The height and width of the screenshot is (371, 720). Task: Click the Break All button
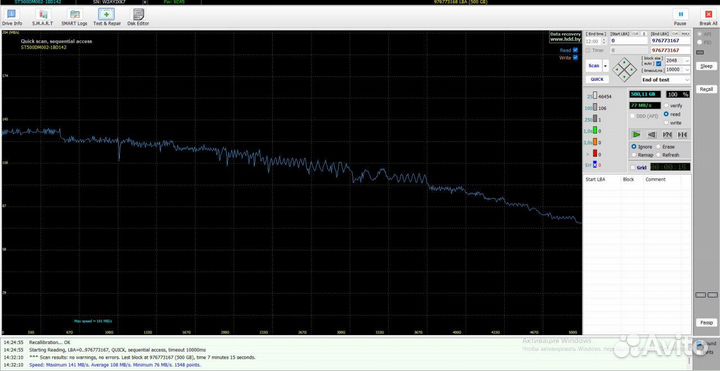[708, 17]
